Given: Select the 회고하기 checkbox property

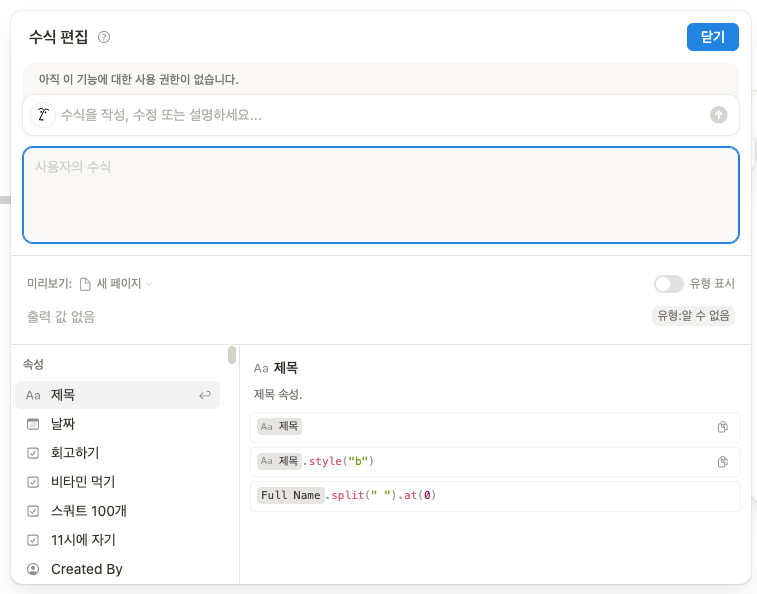Looking at the screenshot, I should 117,453.
